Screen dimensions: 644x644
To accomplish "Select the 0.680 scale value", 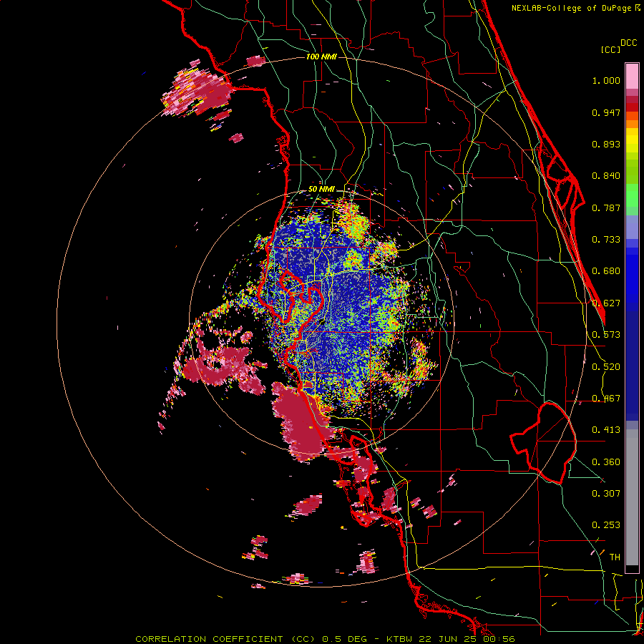I will click(606, 271).
